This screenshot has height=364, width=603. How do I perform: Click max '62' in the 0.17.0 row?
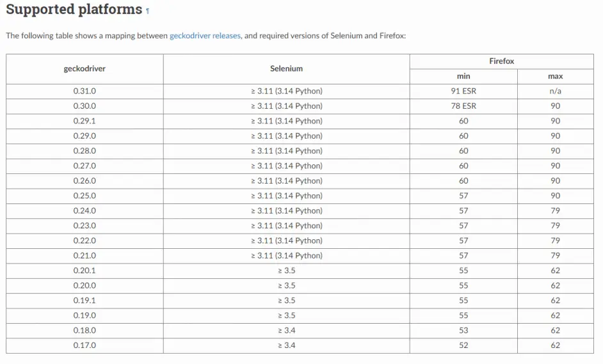click(556, 346)
